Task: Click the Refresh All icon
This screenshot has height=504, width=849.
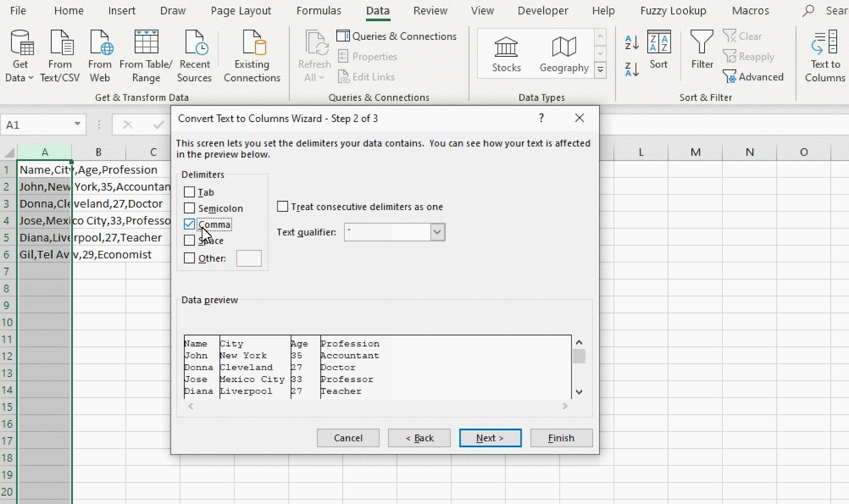Action: [x=317, y=44]
